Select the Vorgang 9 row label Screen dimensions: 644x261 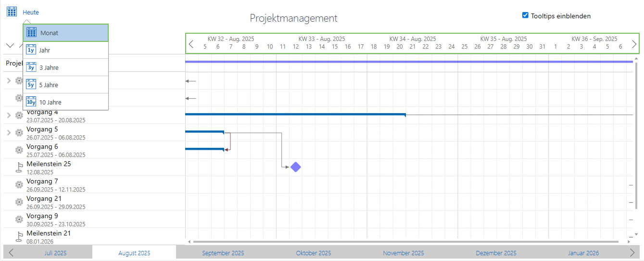tap(42, 216)
